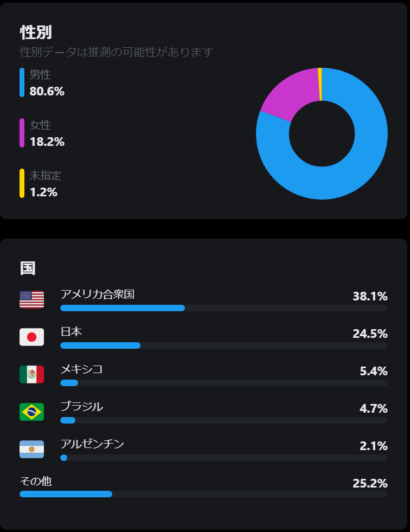Click the Japan flag icon
Viewport: 410px width, 532px height.
(x=31, y=337)
